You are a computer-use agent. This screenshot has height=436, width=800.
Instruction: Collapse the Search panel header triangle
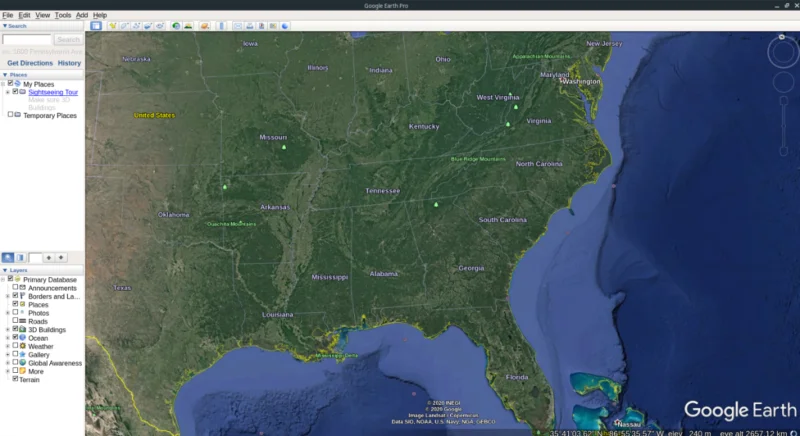coord(5,25)
